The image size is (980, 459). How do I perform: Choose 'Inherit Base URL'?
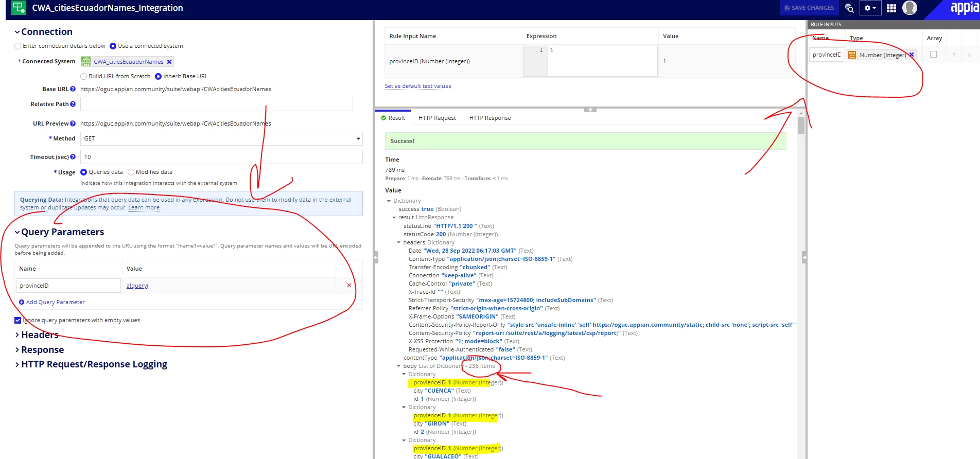pyautogui.click(x=159, y=76)
